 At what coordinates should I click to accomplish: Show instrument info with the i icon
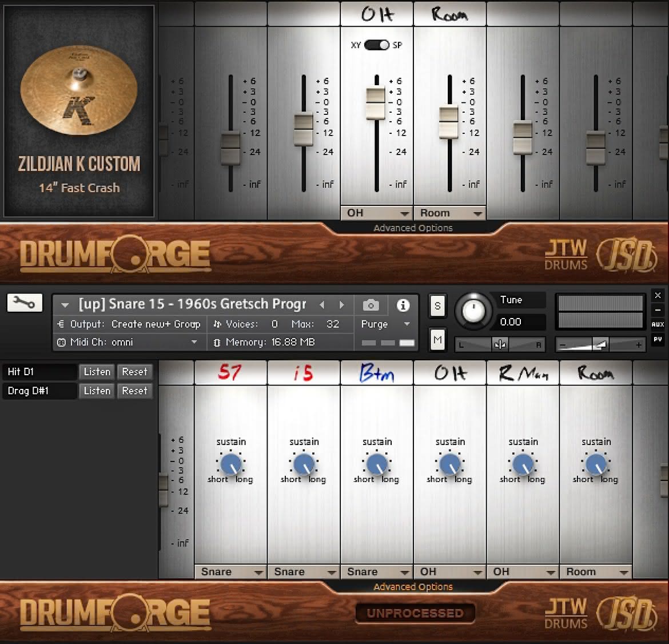[x=403, y=305]
